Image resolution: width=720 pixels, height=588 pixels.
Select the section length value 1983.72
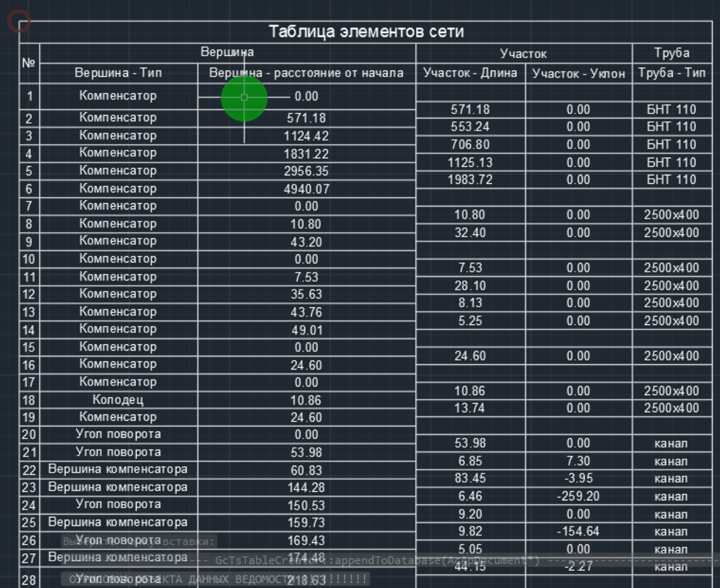tap(470, 180)
